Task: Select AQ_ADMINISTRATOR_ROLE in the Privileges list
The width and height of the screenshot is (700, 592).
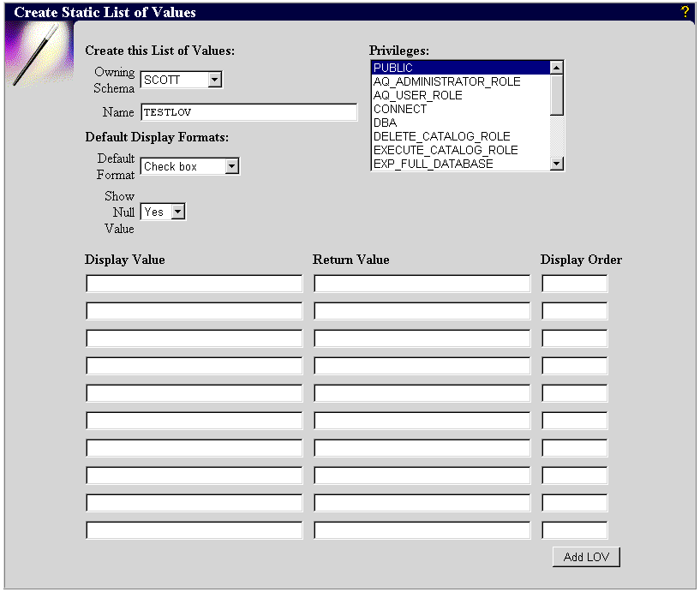Action: pyautogui.click(x=459, y=81)
